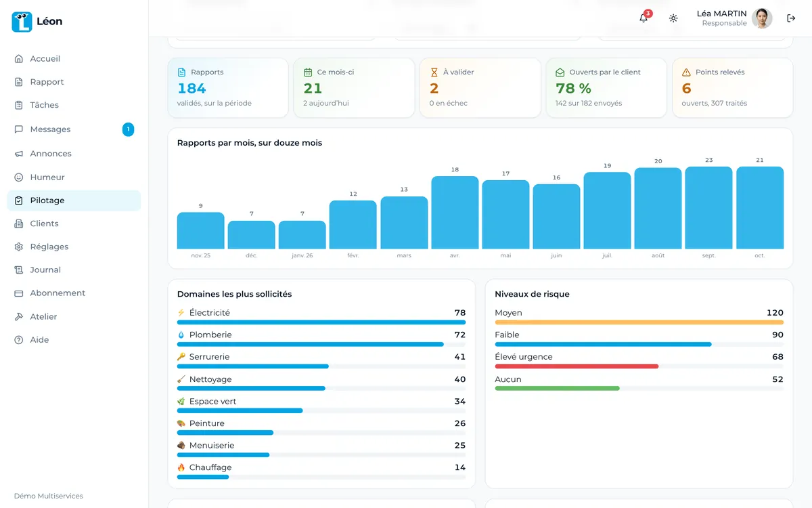Open the Rapport page
The width and height of the screenshot is (812, 508).
[74, 82]
